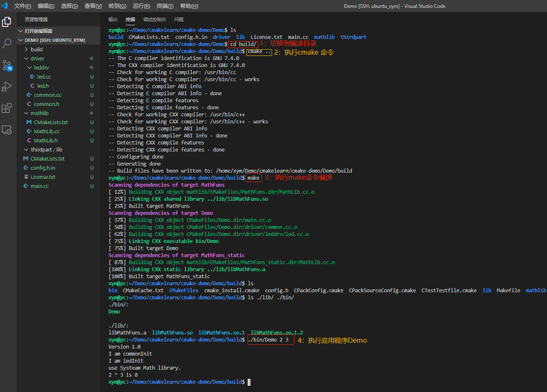Open the mathlib CMakeLists.txt file

pyautogui.click(x=51, y=122)
